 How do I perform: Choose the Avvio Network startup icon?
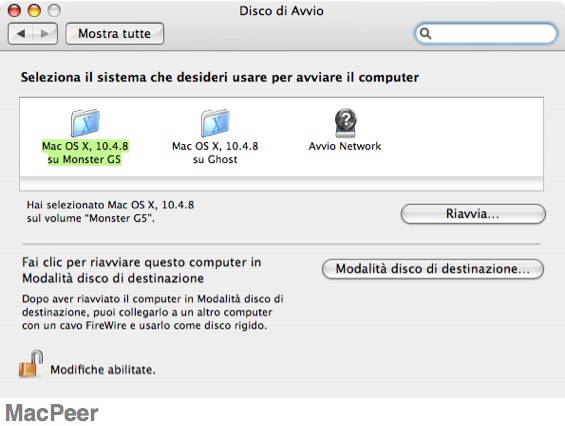click(x=345, y=123)
